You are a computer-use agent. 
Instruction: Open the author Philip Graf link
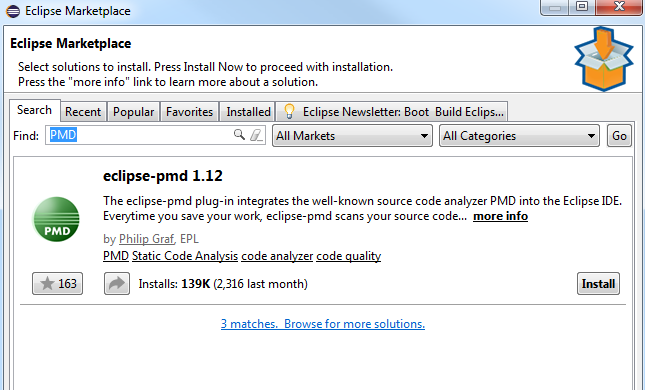tap(146, 239)
